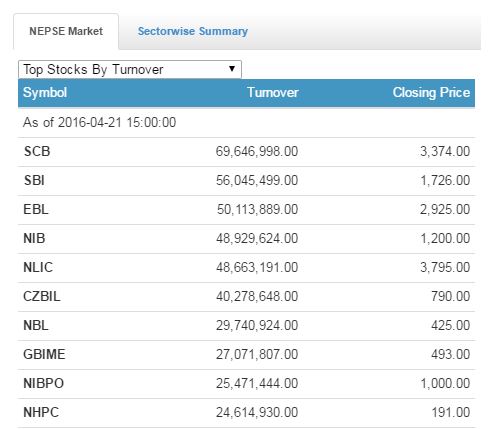Viewport: 491px width, 429px height.
Task: Click turnover value 50,113,889.00
Action: (x=258, y=210)
